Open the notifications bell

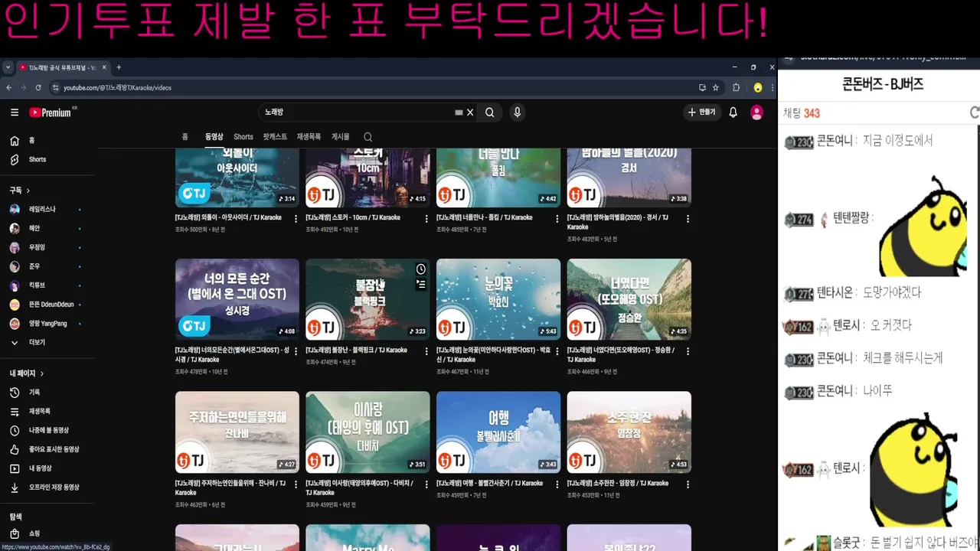point(733,112)
